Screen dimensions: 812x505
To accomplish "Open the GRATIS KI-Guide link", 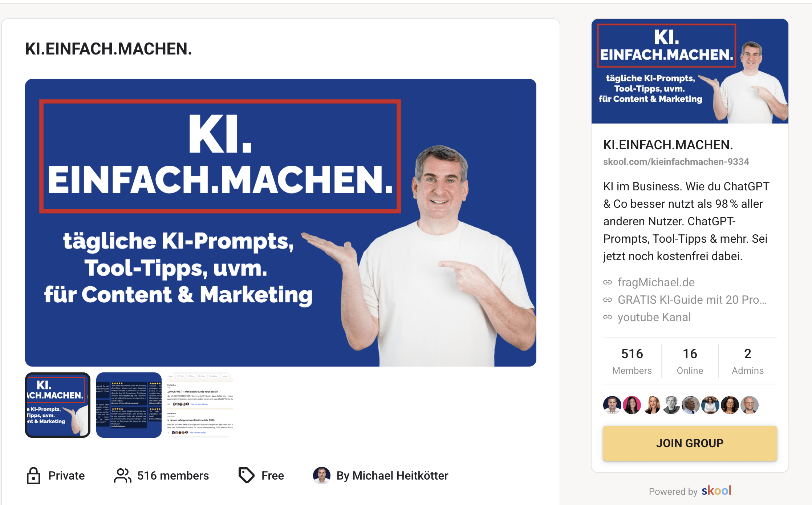I will point(692,300).
